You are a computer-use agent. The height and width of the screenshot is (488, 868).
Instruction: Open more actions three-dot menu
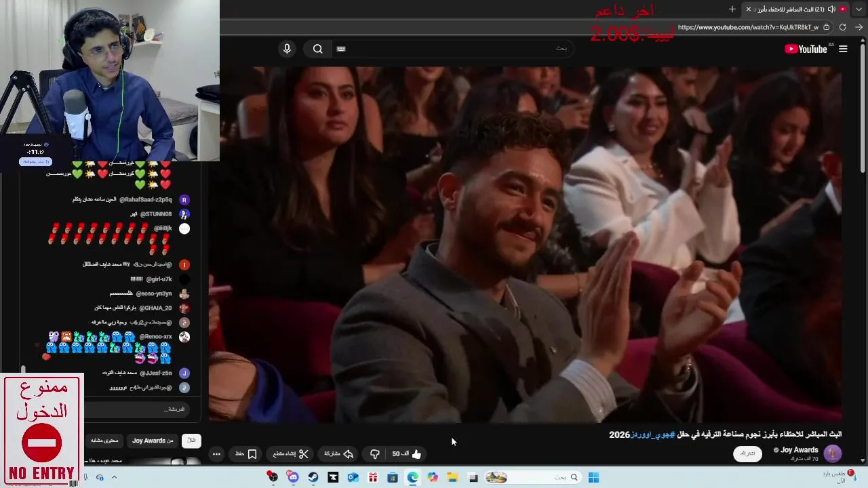pos(216,454)
